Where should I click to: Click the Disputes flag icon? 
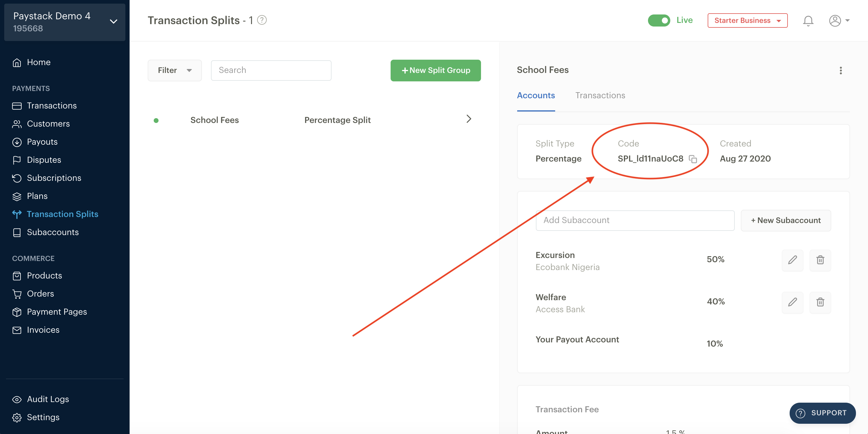point(17,160)
